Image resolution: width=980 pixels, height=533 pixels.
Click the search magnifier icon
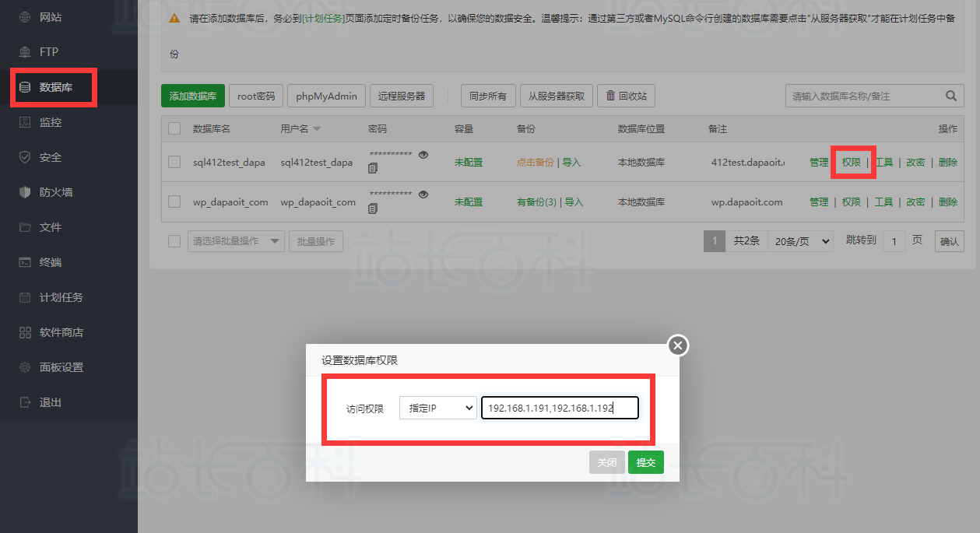tap(950, 96)
